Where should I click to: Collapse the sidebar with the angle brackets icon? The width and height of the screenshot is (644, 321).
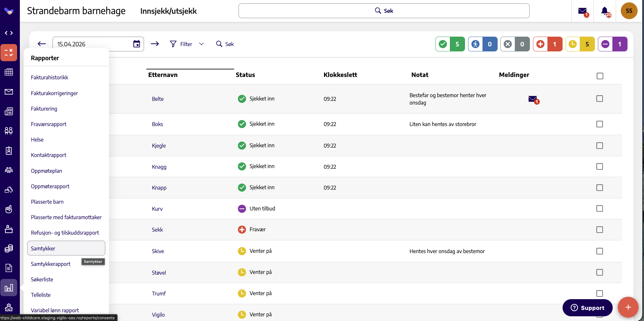pos(9,33)
